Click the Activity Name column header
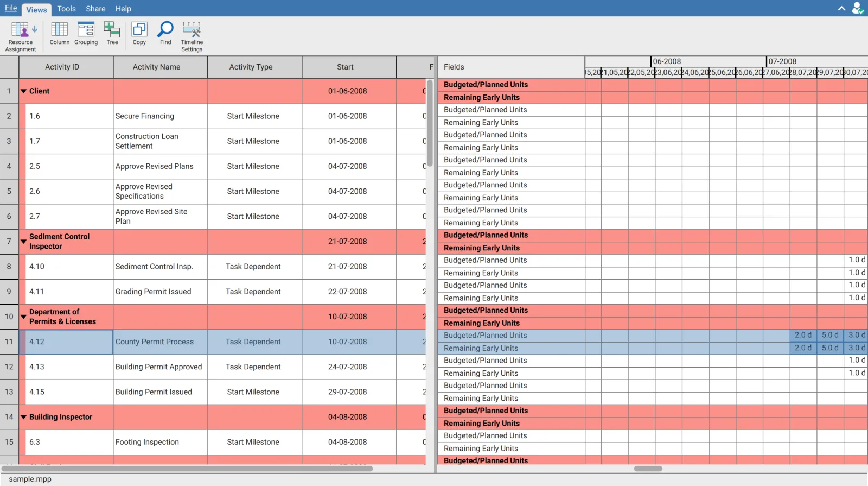This screenshot has height=486, width=868. click(x=160, y=67)
